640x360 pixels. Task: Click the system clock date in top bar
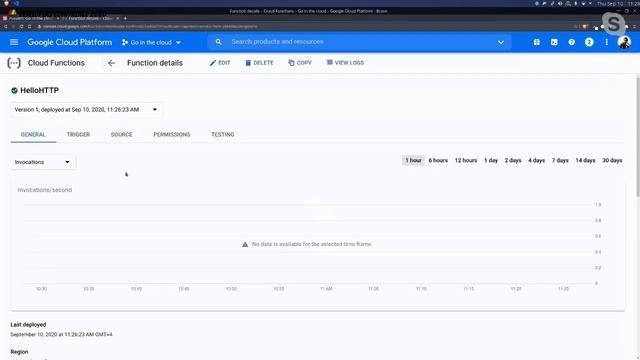(618, 3)
